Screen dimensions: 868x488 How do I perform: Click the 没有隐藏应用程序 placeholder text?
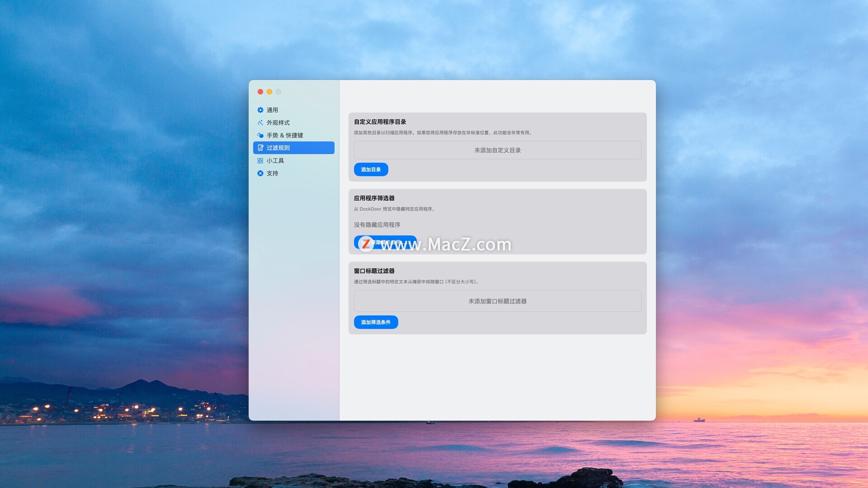coord(377,225)
